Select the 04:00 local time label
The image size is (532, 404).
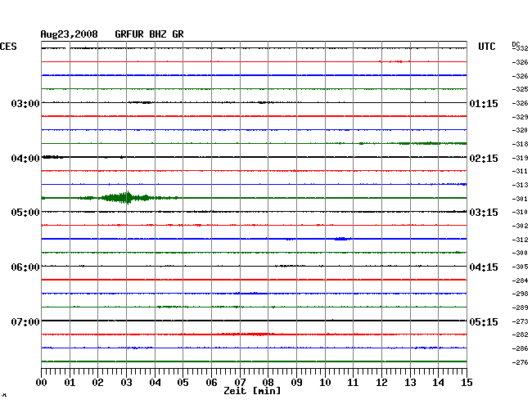click(x=25, y=159)
